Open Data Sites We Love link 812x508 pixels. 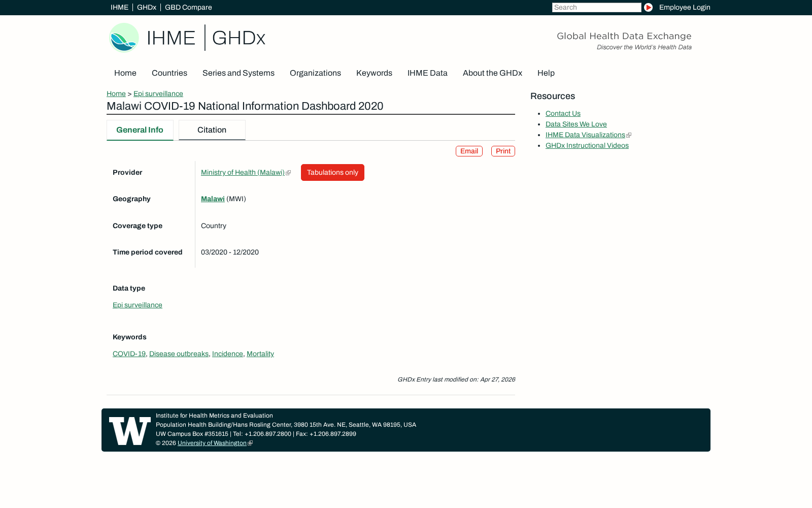click(x=576, y=124)
